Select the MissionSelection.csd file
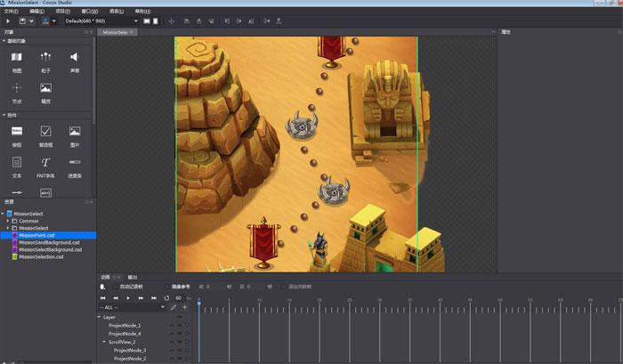The width and height of the screenshot is (623, 364). tap(41, 256)
